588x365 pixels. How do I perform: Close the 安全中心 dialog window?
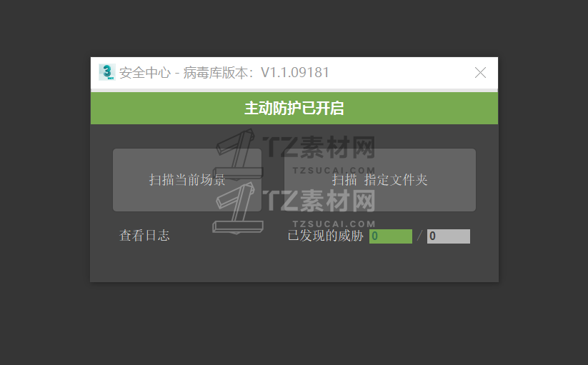click(x=480, y=72)
